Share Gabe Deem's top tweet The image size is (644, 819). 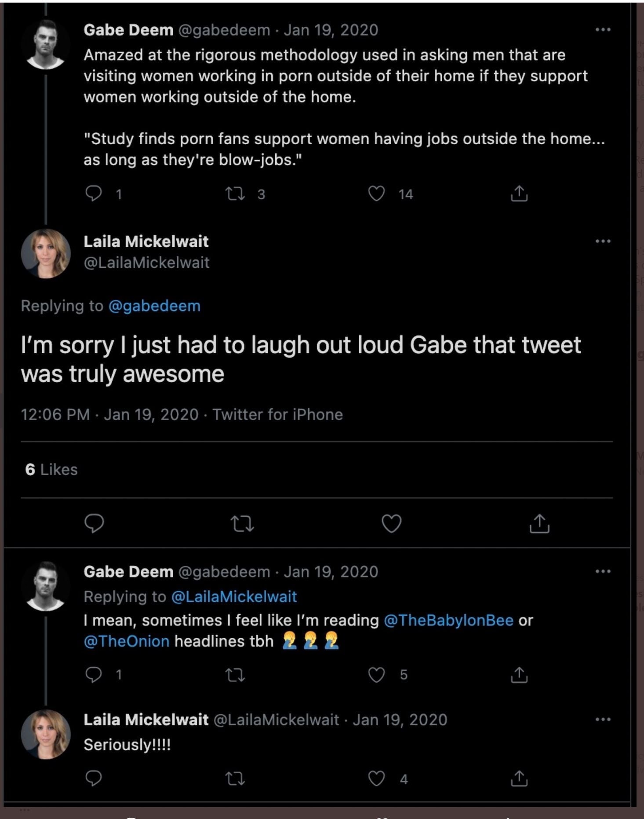coord(519,194)
